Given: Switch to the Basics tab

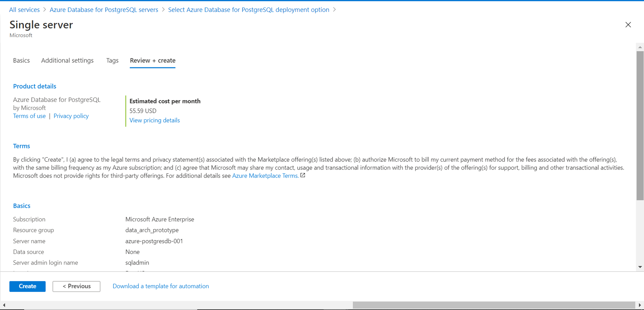Looking at the screenshot, I should tap(21, 61).
